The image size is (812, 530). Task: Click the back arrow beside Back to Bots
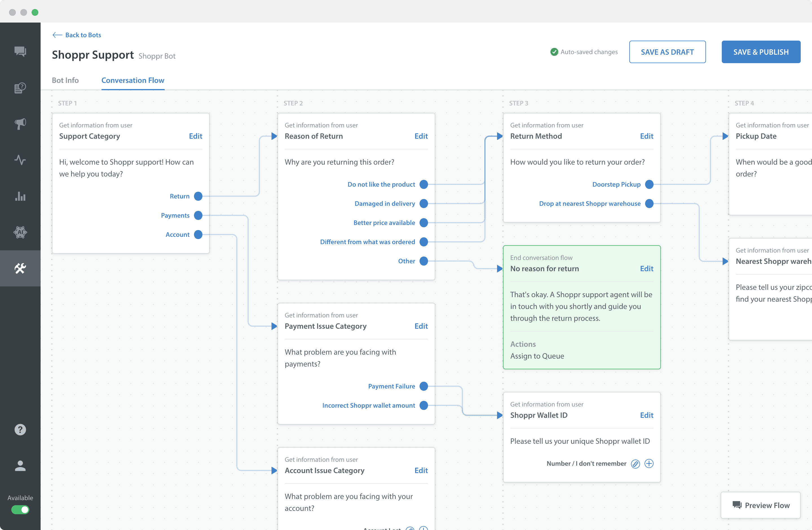57,35
